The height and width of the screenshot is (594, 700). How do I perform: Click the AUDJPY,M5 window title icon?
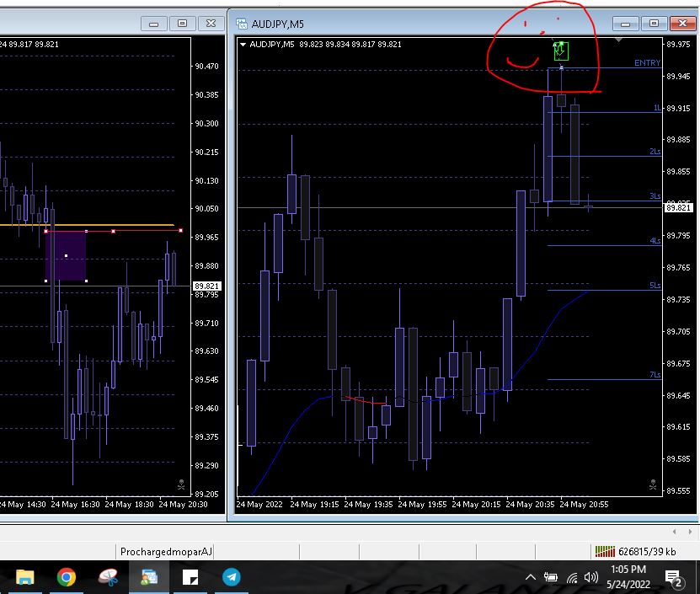[242, 24]
